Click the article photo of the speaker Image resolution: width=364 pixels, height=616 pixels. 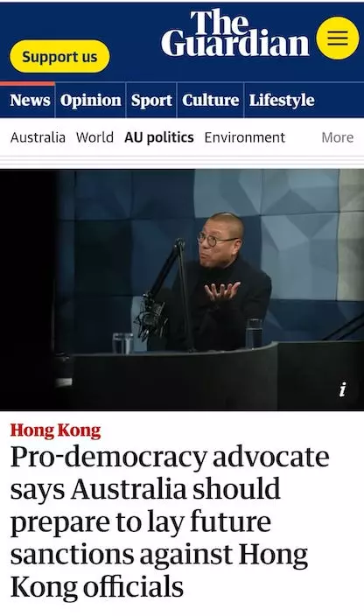click(x=182, y=290)
